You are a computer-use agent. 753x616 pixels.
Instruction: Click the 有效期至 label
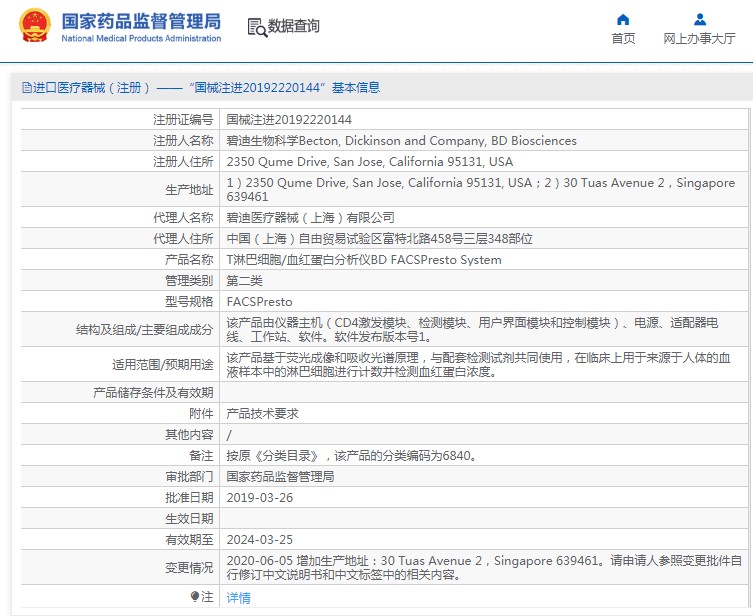[x=189, y=540]
